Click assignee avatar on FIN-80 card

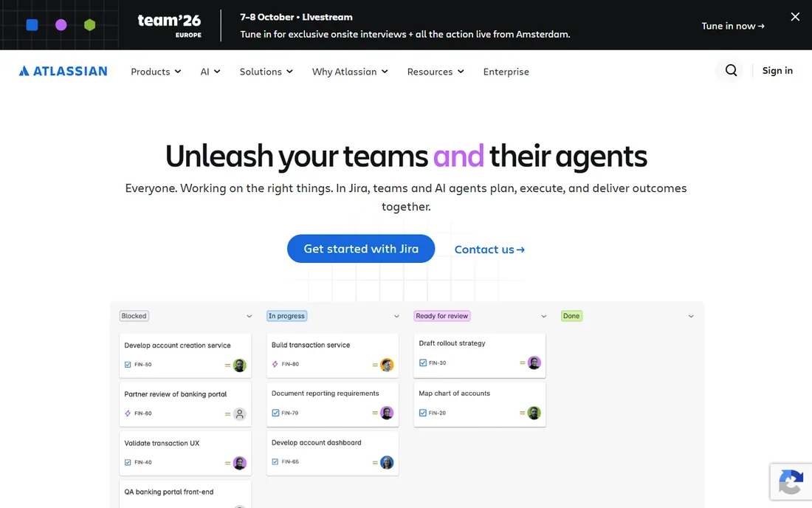(x=387, y=365)
